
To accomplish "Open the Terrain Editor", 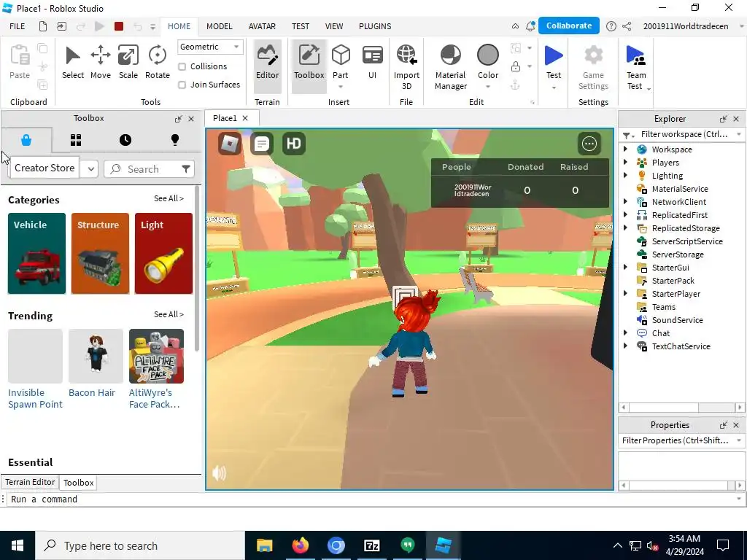I will tap(267, 66).
